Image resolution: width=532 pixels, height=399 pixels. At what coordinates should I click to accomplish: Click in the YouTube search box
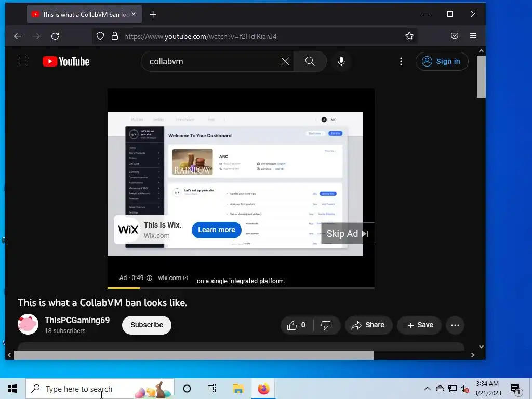[x=213, y=61]
